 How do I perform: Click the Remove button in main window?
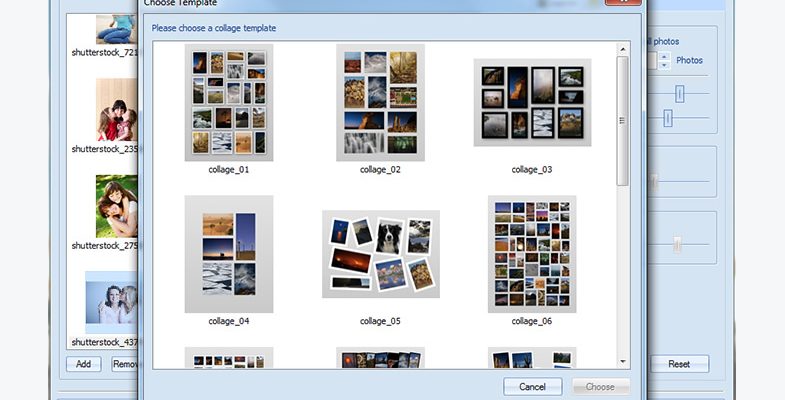[125, 364]
